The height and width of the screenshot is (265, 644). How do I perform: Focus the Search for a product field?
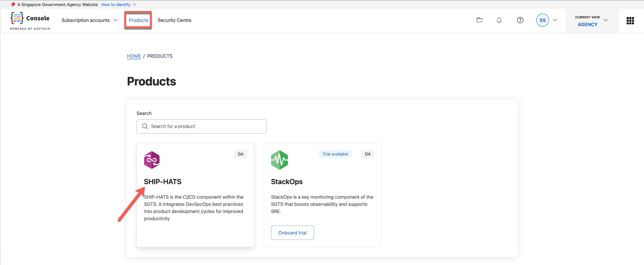(x=202, y=126)
